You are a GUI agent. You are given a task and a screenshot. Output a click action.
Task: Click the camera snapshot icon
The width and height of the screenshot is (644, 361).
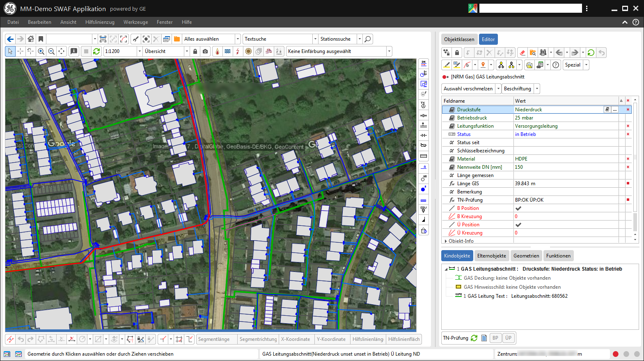[205, 51]
